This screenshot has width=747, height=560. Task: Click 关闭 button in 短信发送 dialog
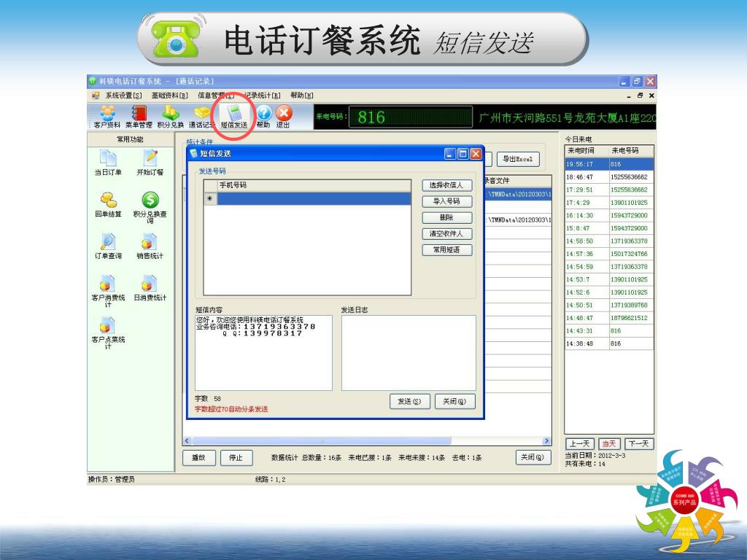point(454,402)
